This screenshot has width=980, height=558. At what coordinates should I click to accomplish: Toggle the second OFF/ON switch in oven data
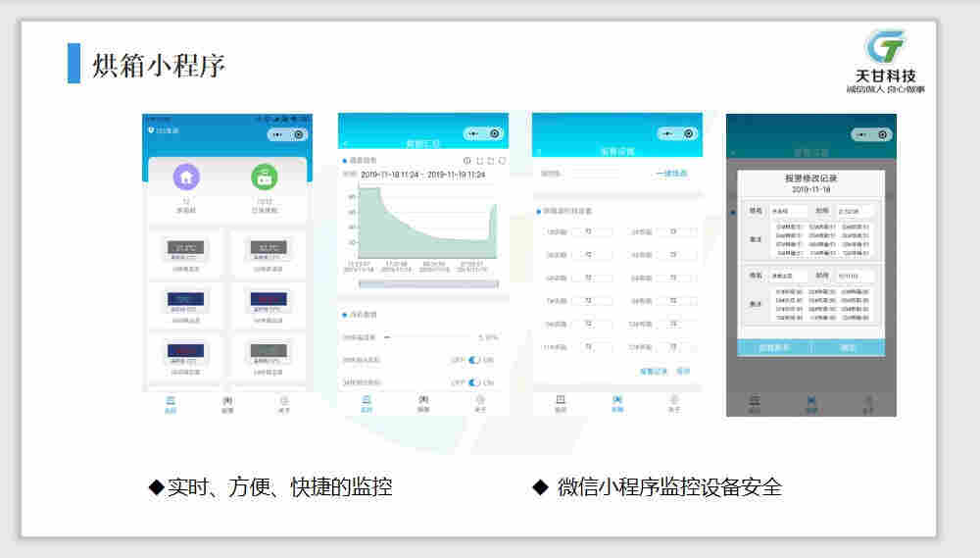(x=474, y=381)
